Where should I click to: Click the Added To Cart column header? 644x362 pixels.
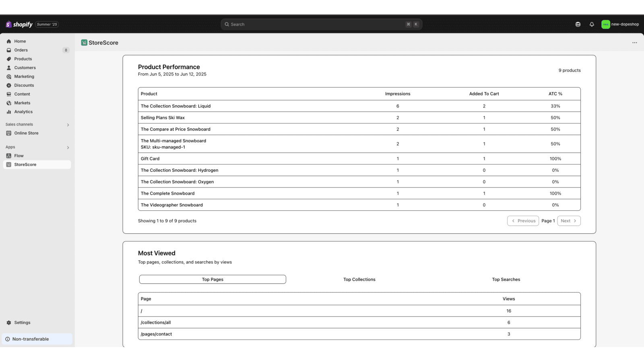[x=484, y=94]
